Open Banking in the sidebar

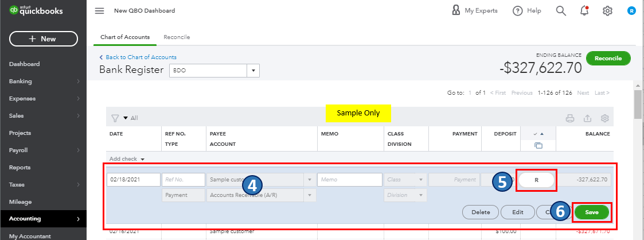(43, 81)
